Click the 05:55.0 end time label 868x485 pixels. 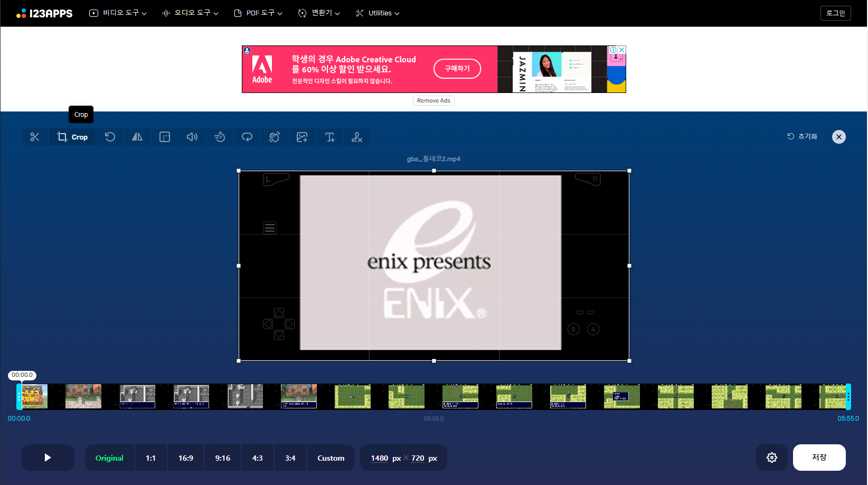pos(848,418)
